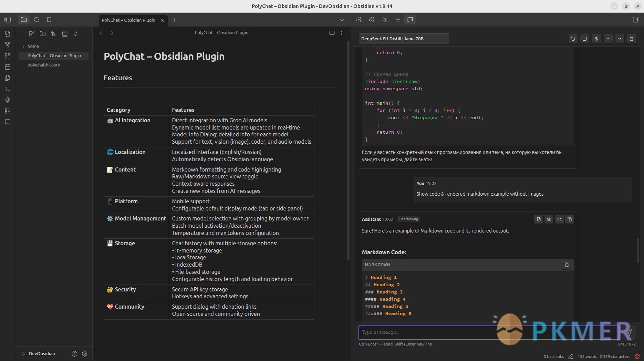The image size is (644, 361).
Task: Toggle raw source view of the message
Action: coord(560,219)
